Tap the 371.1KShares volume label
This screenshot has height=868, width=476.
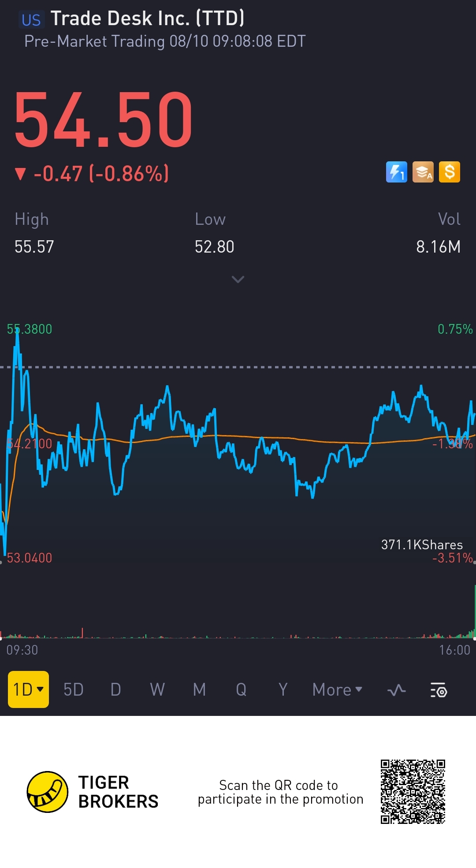(422, 545)
